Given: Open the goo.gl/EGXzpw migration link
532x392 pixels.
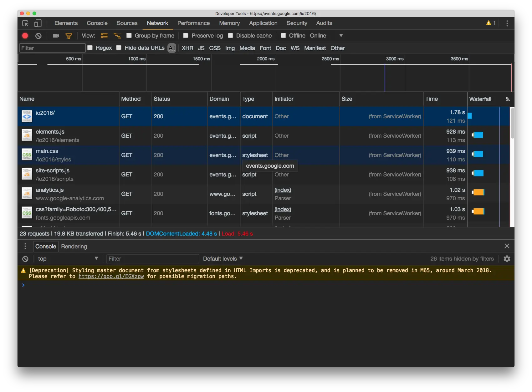Looking at the screenshot, I should click(x=111, y=277).
